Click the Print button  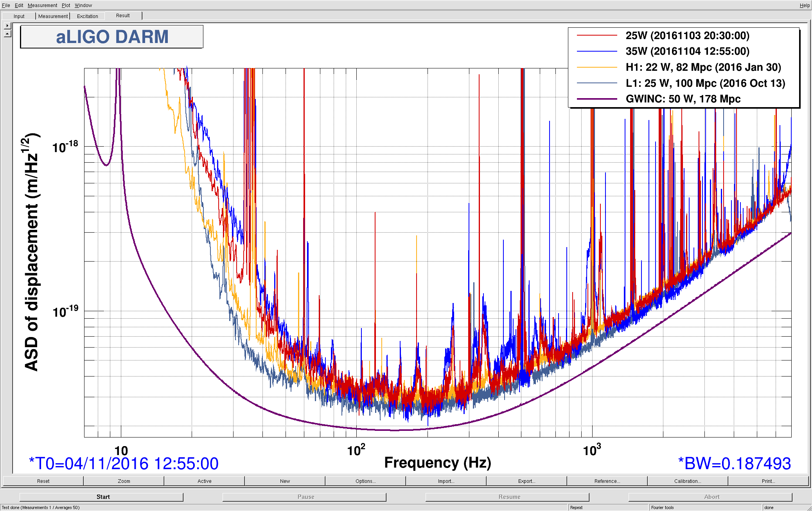[x=768, y=481]
